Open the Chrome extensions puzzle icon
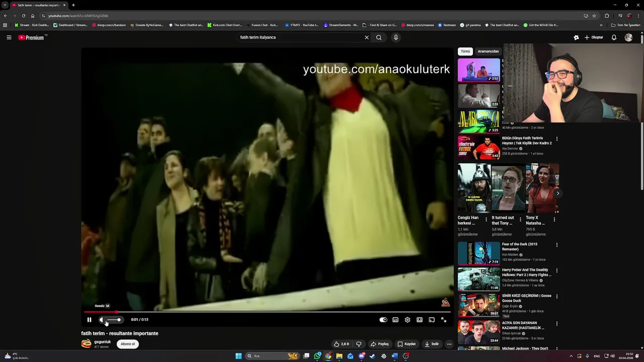 tap(607, 16)
